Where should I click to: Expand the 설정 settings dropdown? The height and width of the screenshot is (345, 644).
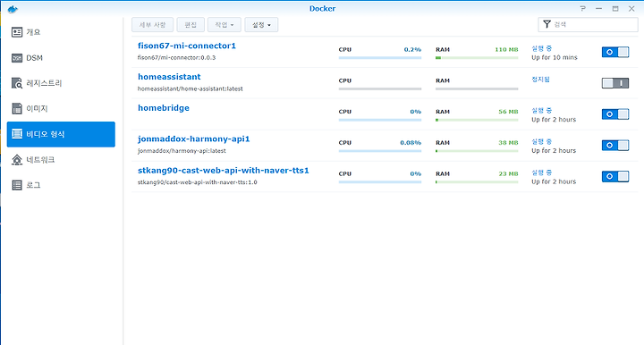coord(261,25)
